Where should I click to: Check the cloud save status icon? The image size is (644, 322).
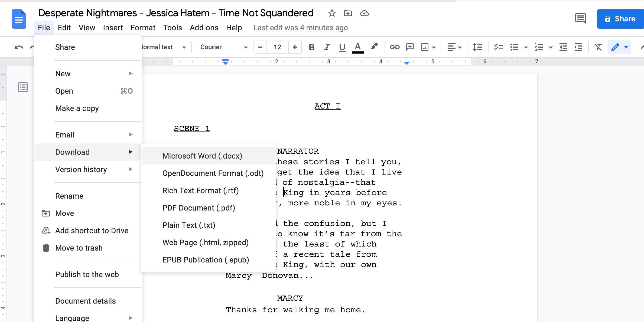coord(365,13)
